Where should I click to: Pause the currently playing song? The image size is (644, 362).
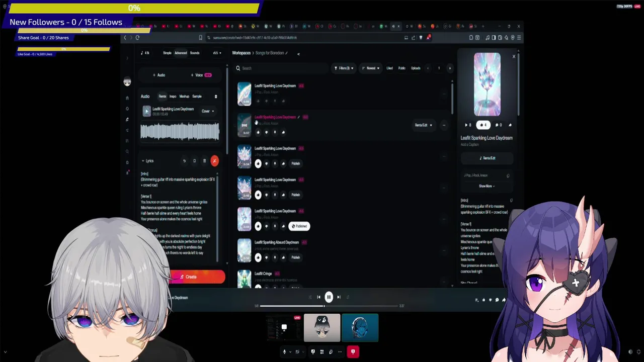click(329, 297)
